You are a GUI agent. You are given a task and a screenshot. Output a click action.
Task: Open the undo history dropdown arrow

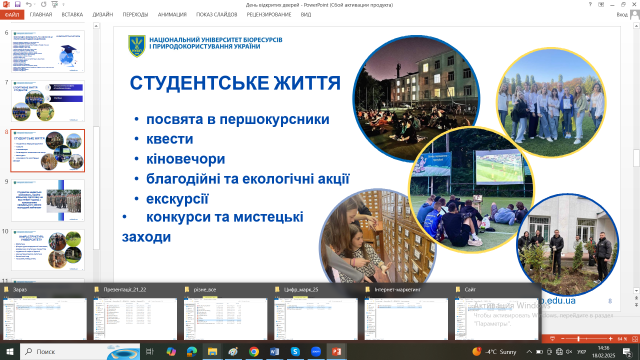point(35,4)
